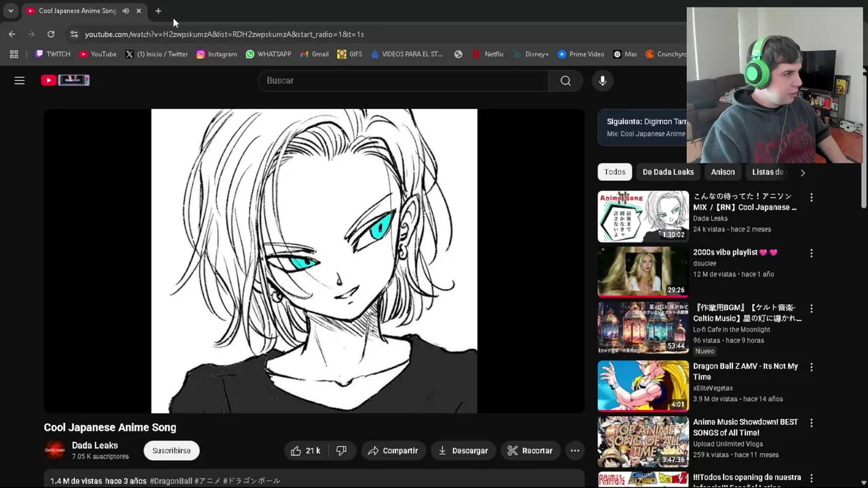
Task: Click the address bar URL
Action: coord(224,34)
